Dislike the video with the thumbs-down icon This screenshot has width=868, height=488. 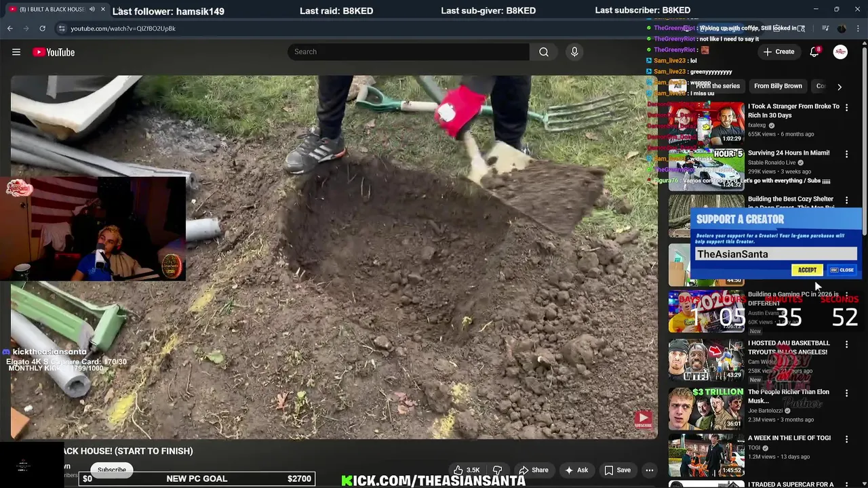pos(498,470)
